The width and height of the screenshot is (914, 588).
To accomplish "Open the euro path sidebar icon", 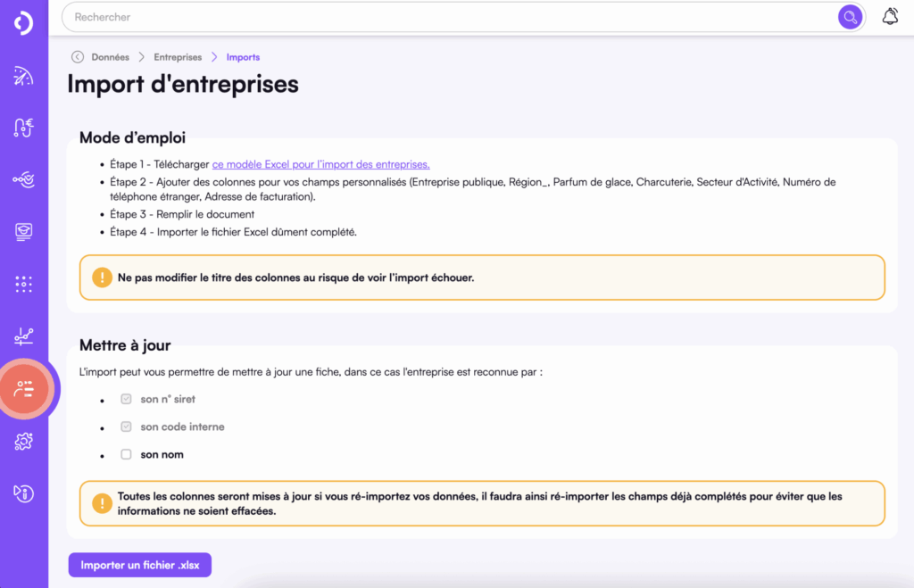I will 24,128.
